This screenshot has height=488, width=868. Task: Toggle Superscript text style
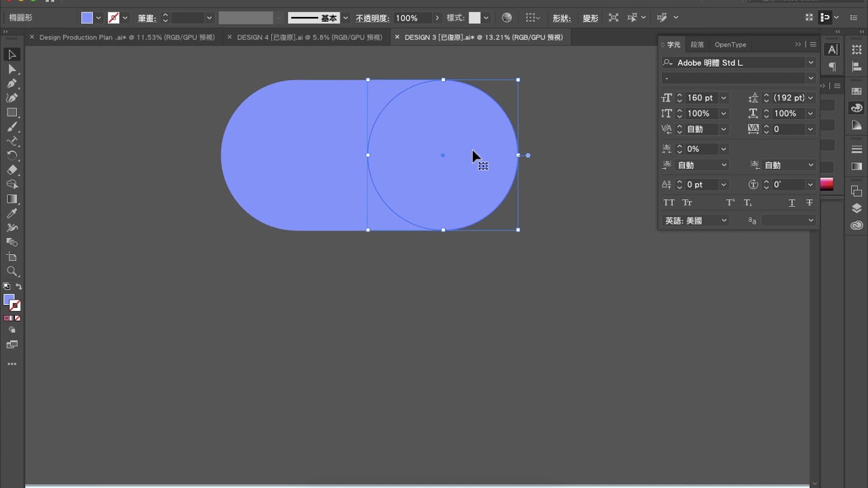pyautogui.click(x=730, y=203)
